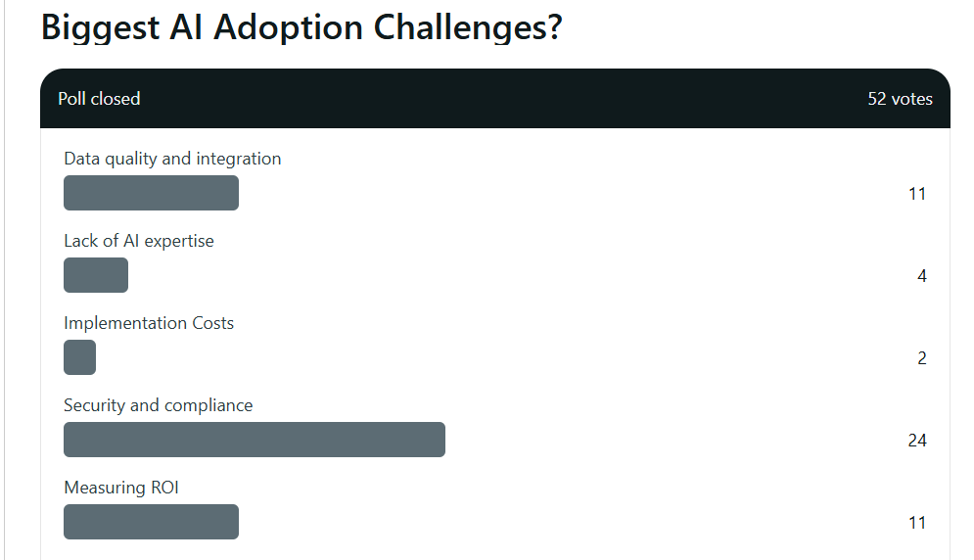Click the vote count showing 24
The height and width of the screenshot is (560, 974).
click(x=916, y=441)
